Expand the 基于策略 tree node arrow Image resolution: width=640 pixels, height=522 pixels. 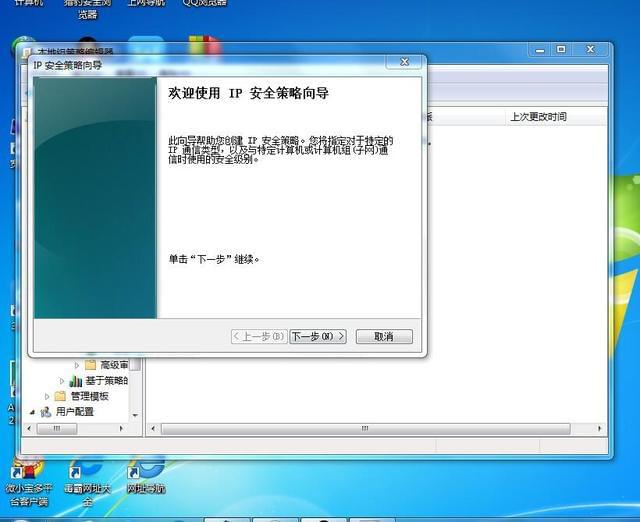[62, 381]
